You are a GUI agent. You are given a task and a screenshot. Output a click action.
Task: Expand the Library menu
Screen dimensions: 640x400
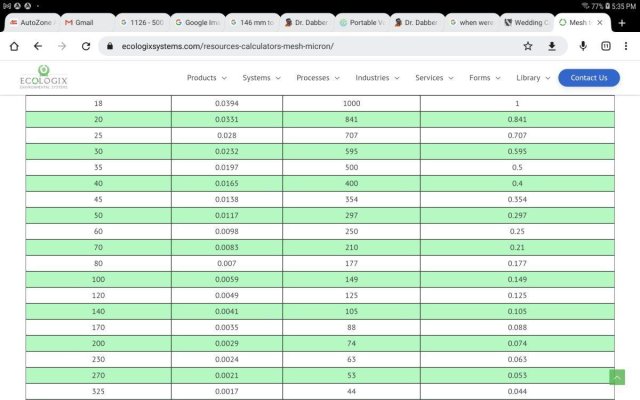click(533, 78)
